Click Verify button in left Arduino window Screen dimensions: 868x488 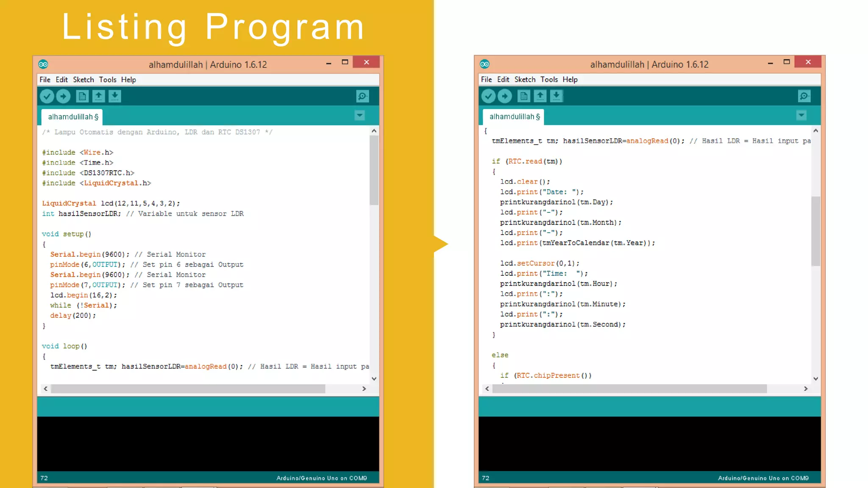[x=47, y=97]
